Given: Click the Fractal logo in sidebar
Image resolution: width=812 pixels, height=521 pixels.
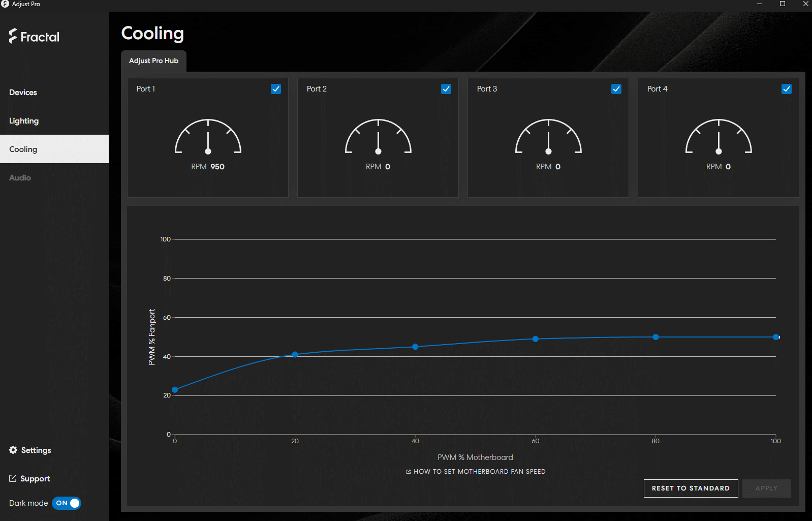Looking at the screenshot, I should pos(34,37).
